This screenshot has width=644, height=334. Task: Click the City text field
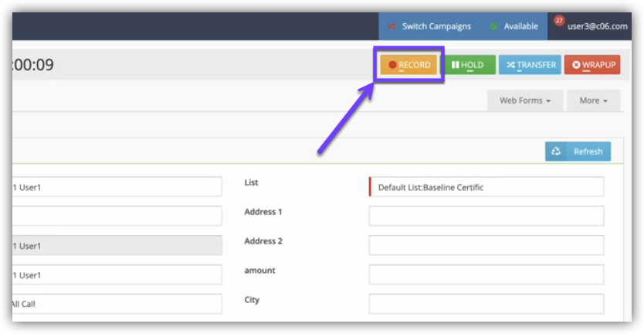(486, 304)
